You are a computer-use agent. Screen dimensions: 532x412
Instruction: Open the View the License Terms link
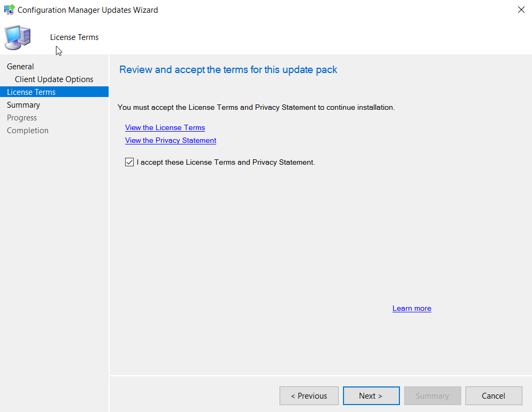point(165,128)
